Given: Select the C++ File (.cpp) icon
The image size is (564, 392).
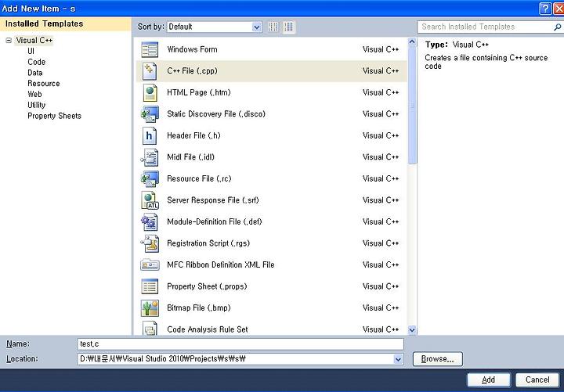Looking at the screenshot, I should [150, 71].
